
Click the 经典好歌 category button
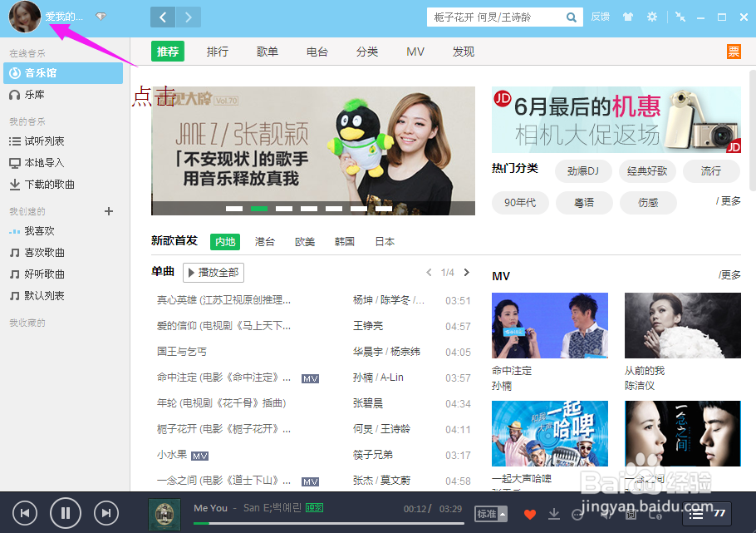647,171
